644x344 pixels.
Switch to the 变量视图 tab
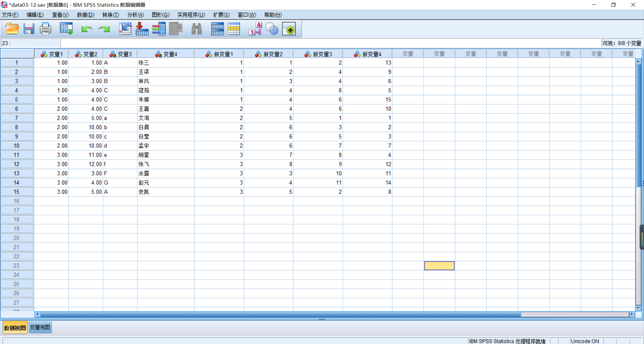(40, 327)
